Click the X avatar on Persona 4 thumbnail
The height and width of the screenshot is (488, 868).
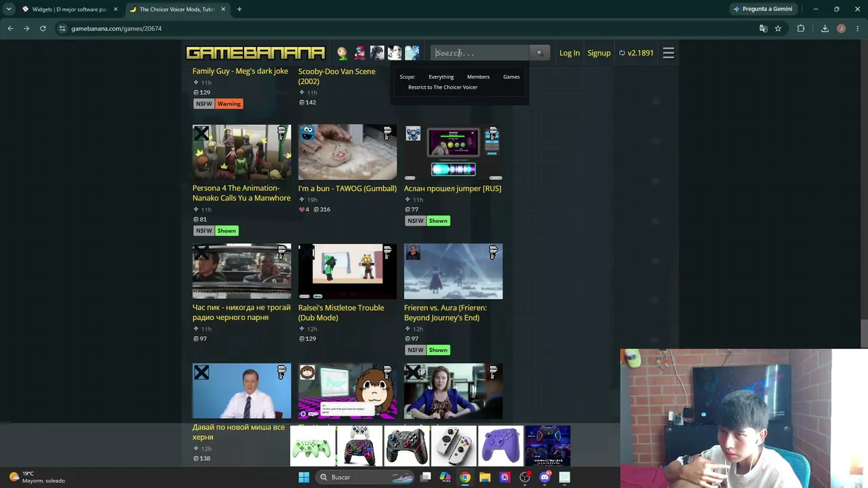tap(201, 134)
